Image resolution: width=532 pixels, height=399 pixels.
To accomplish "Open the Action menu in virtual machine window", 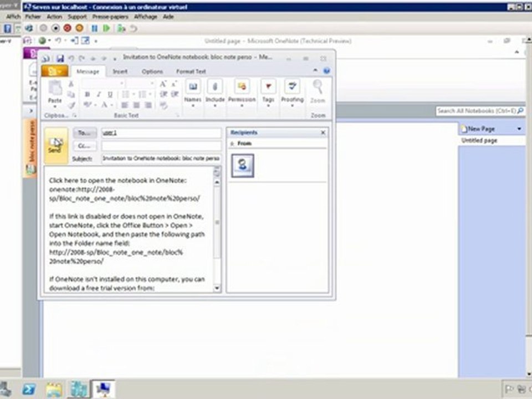I will point(54,17).
